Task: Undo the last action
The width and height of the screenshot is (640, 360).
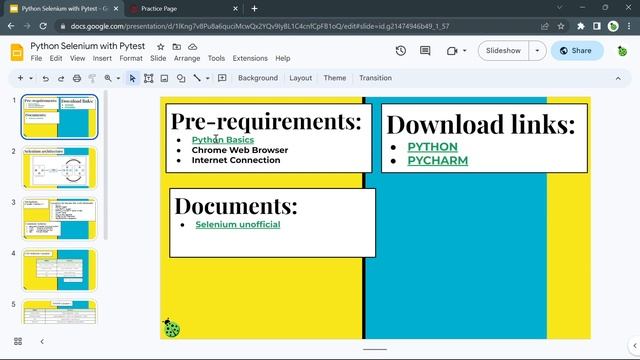Action: tap(45, 78)
